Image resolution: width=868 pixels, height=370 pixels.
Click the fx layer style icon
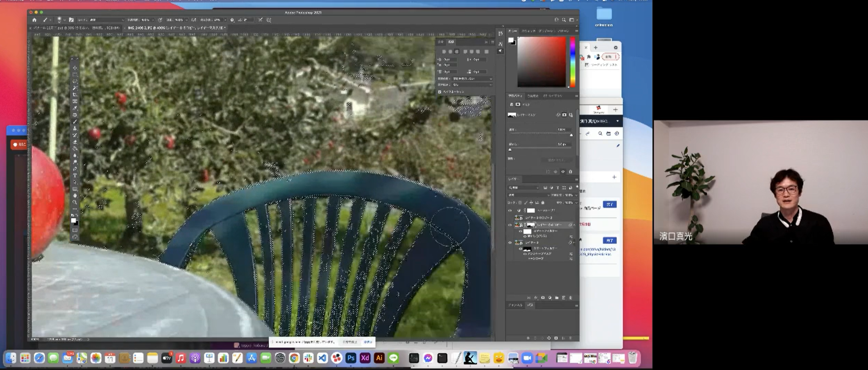point(536,298)
